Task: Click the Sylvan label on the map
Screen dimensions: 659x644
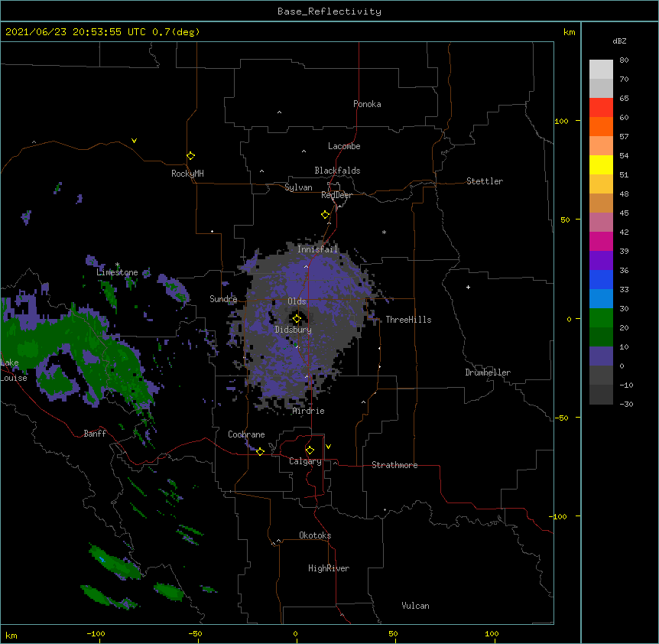Action: point(298,187)
